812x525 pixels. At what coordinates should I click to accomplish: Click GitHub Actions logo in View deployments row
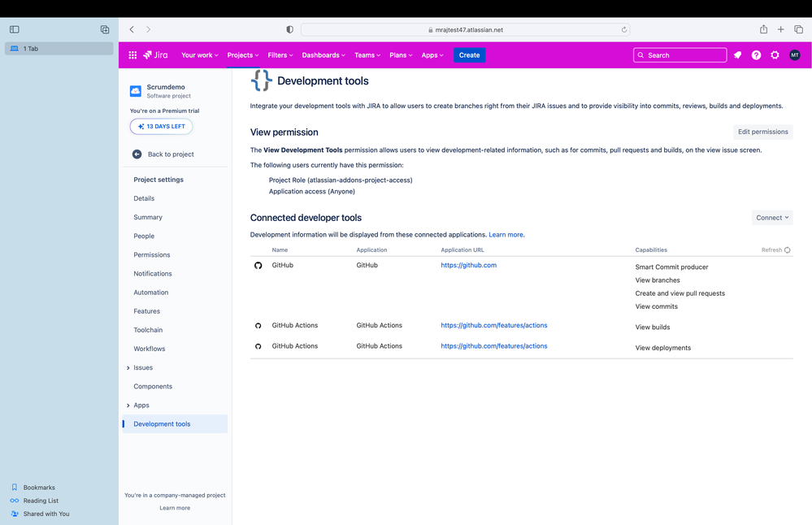pyautogui.click(x=258, y=346)
